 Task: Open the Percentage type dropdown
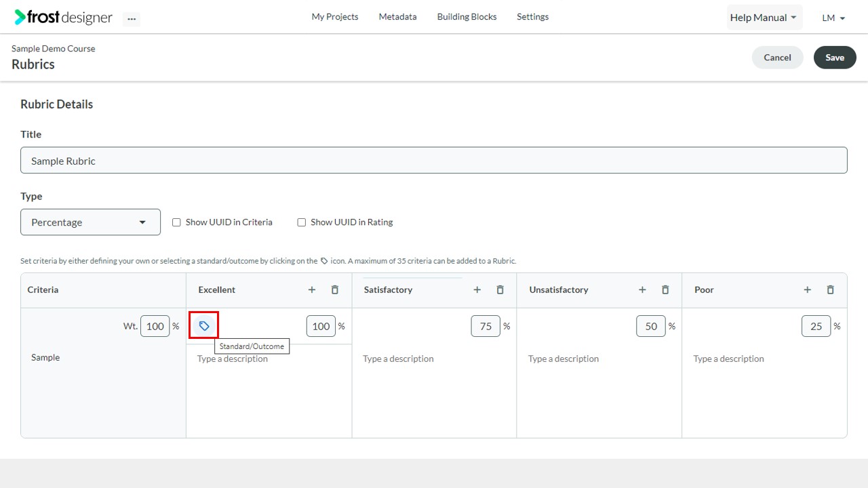point(90,222)
